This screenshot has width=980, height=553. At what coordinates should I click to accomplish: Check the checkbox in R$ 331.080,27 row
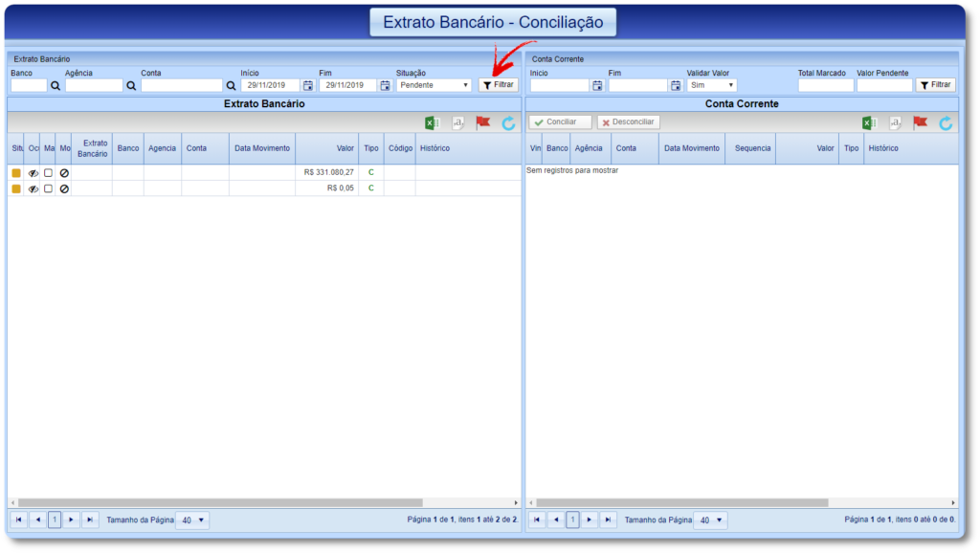point(48,173)
